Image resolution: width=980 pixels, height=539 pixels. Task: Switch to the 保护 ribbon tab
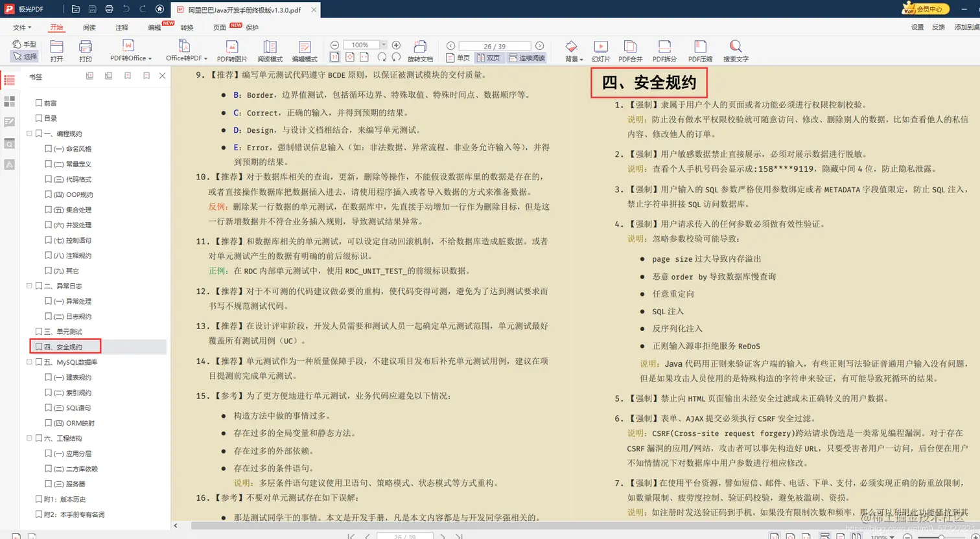tap(252, 27)
